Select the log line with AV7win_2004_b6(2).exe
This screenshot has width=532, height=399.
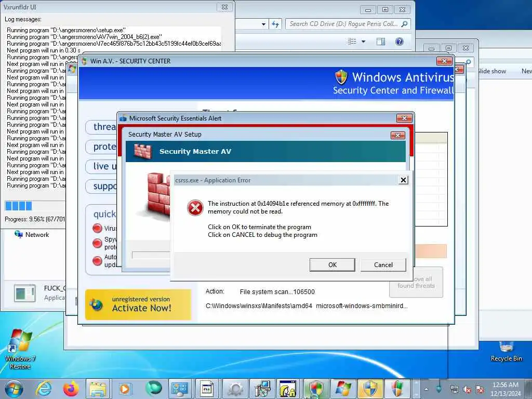click(x=85, y=37)
